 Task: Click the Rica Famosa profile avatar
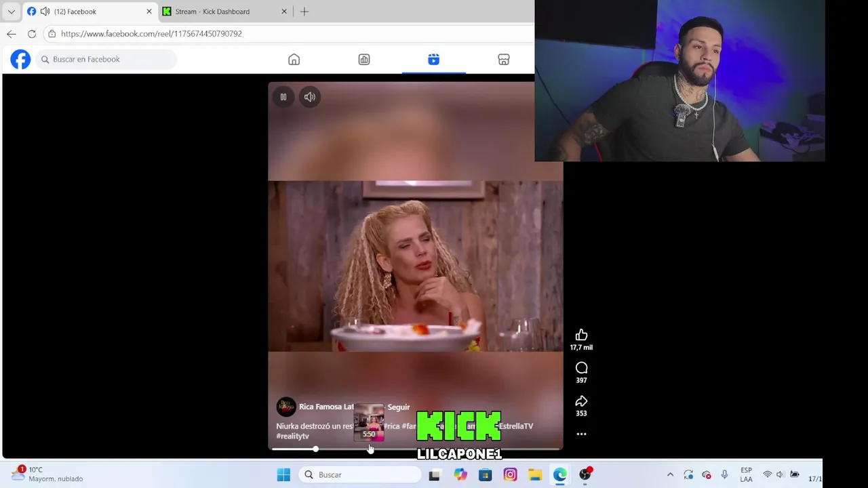[285, 407]
